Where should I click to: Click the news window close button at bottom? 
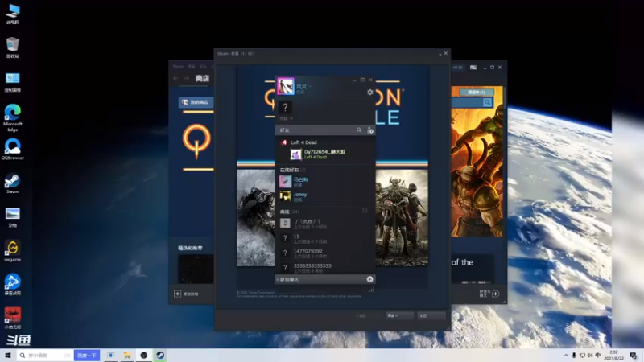click(431, 315)
